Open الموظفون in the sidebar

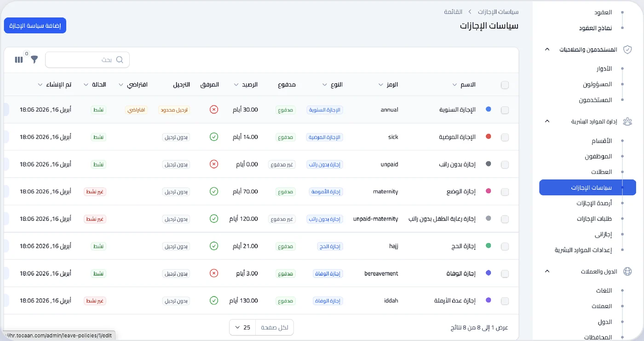[x=598, y=156]
